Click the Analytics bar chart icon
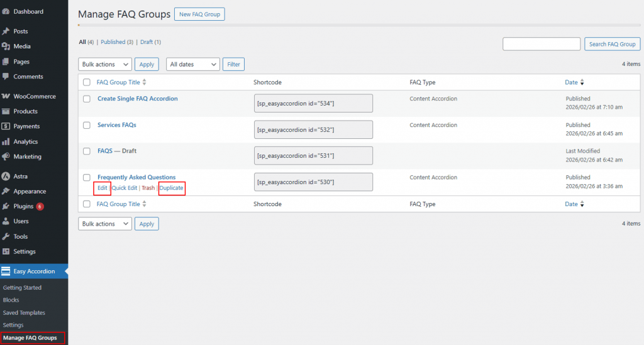Screen dimensions: 644x345 tap(6, 142)
